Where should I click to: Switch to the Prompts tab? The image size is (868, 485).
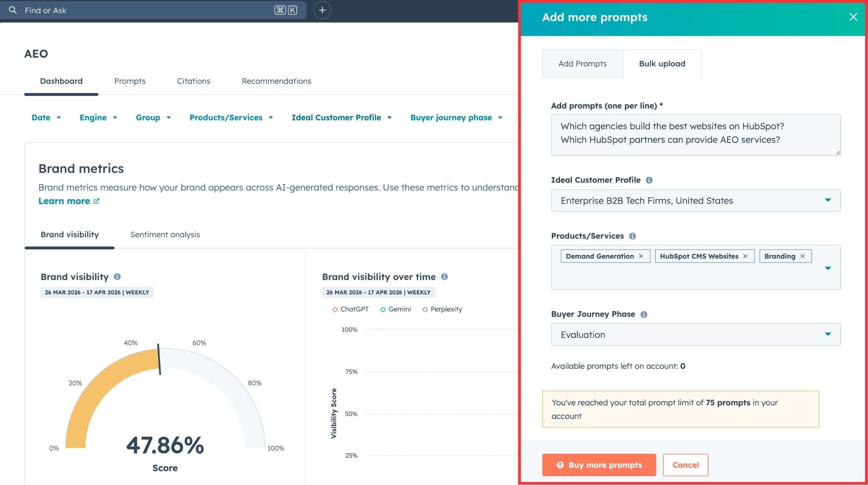(130, 81)
